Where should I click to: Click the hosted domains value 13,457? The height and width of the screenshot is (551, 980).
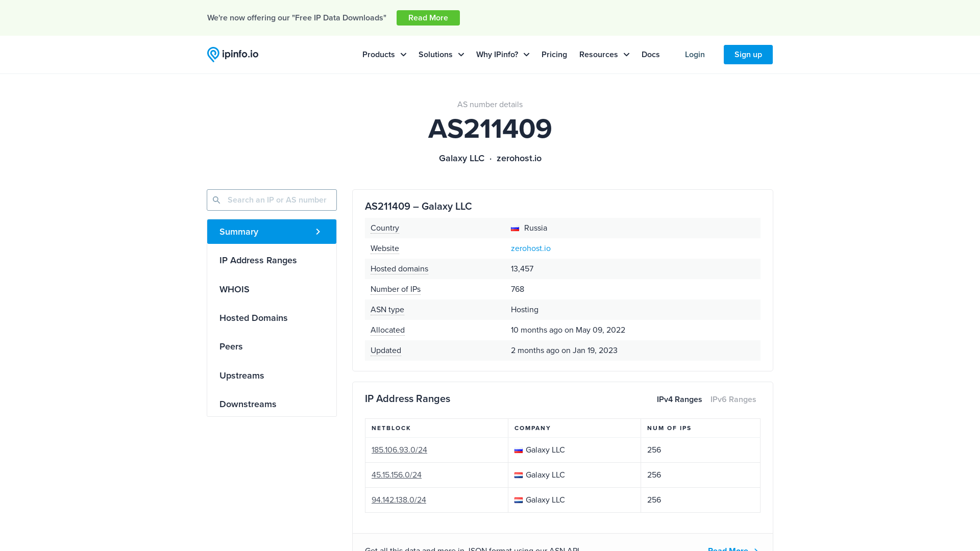point(522,269)
